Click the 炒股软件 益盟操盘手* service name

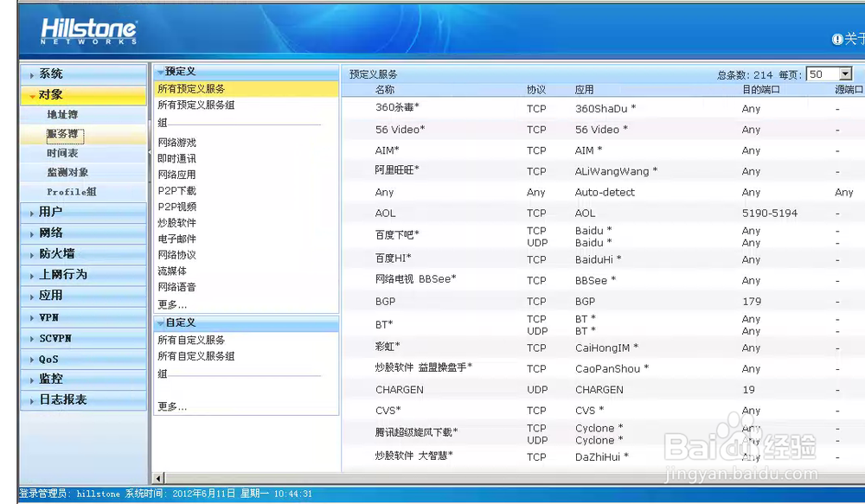click(424, 367)
